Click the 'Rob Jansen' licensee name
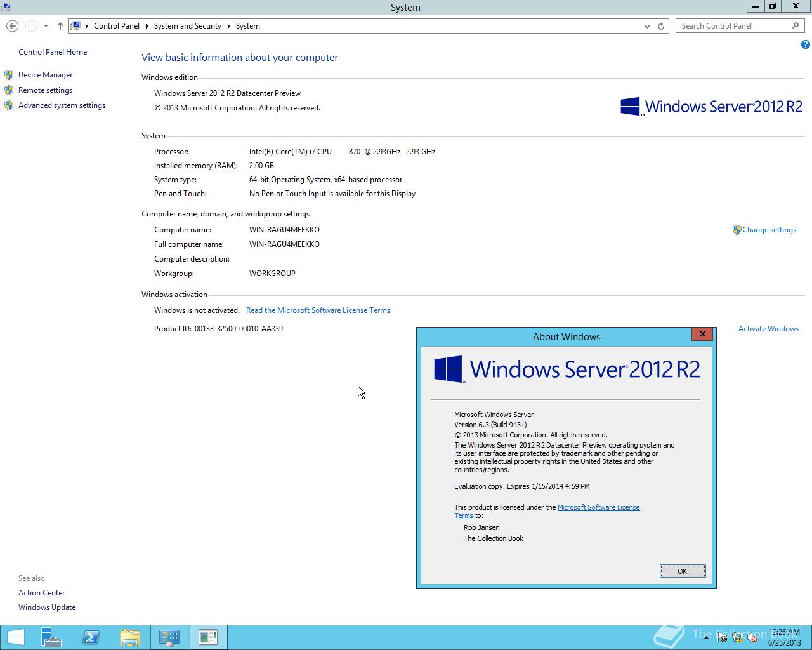This screenshot has width=812, height=650. (x=481, y=527)
